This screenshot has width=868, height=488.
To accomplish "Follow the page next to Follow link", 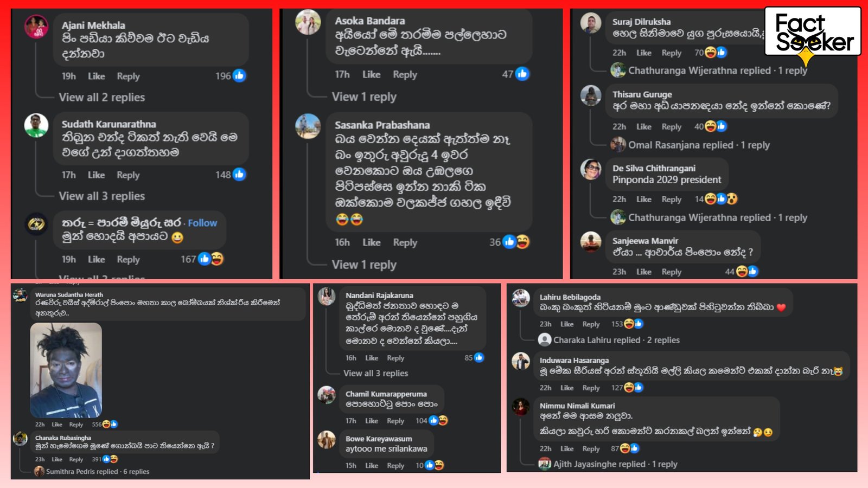I will pos(202,223).
